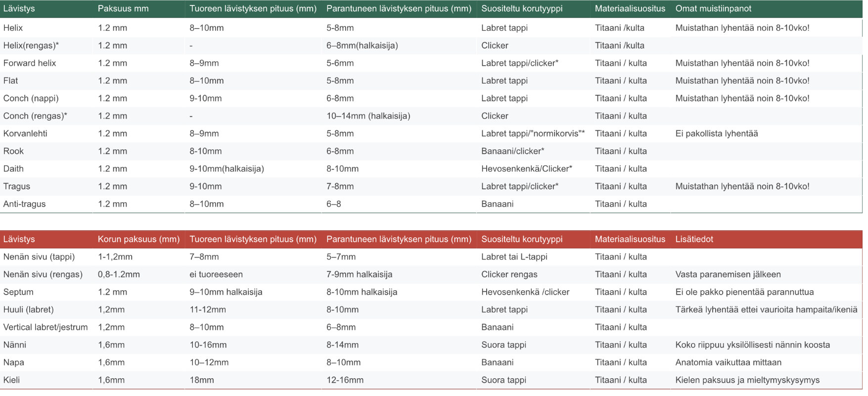Click the Lävistys header in green table
Image resolution: width=868 pixels, height=396 pixels.
click(19, 8)
